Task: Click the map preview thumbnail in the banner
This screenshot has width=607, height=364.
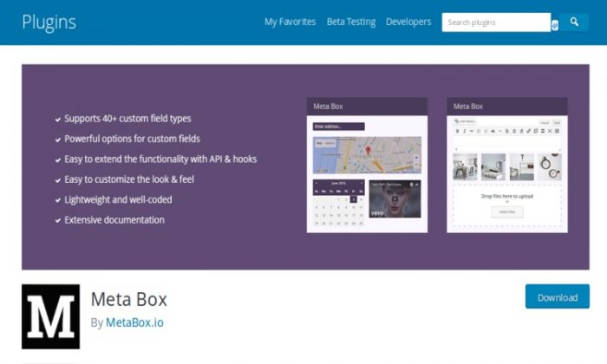Action: 367,155
